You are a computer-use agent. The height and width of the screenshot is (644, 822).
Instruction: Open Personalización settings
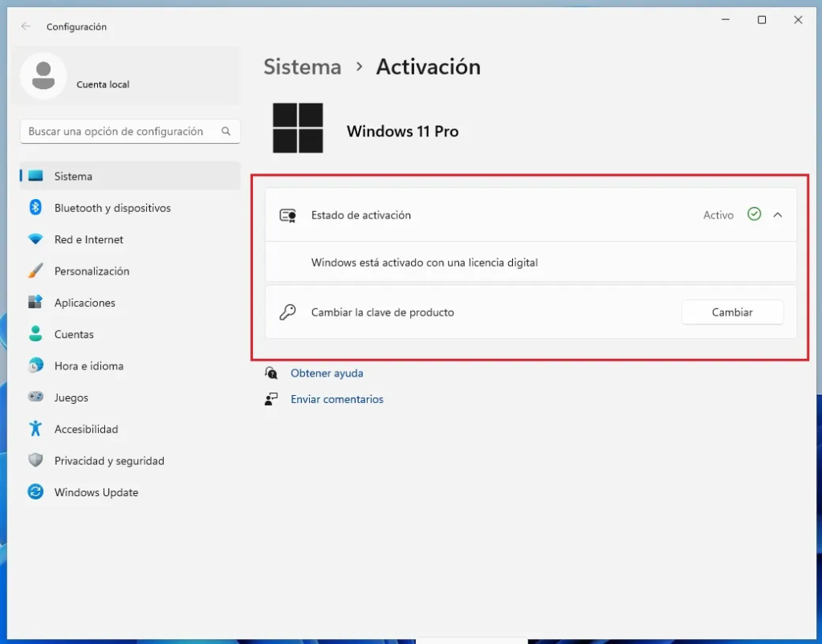(x=92, y=271)
